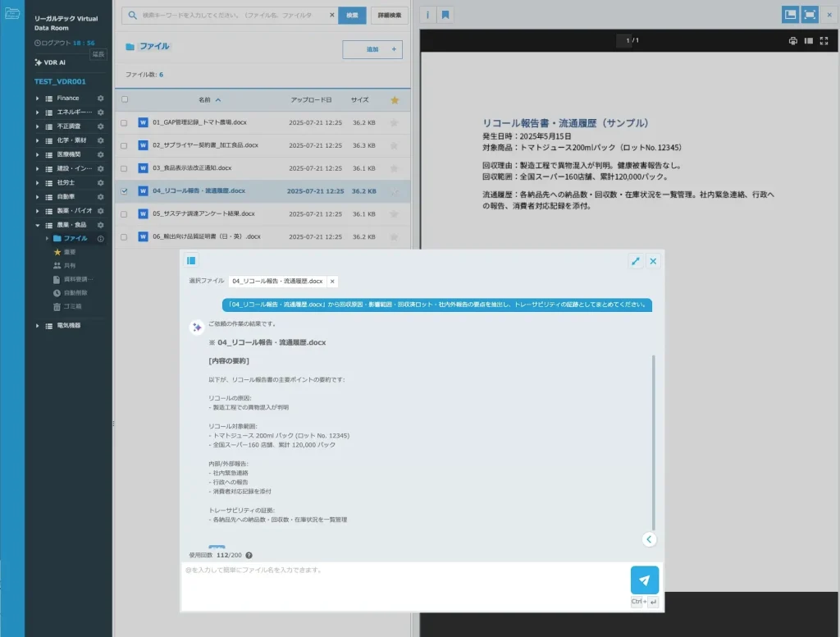Viewport: 840px width, 637px height.
Task: Expand the 電気機器 folder tree
Action: (x=37, y=326)
